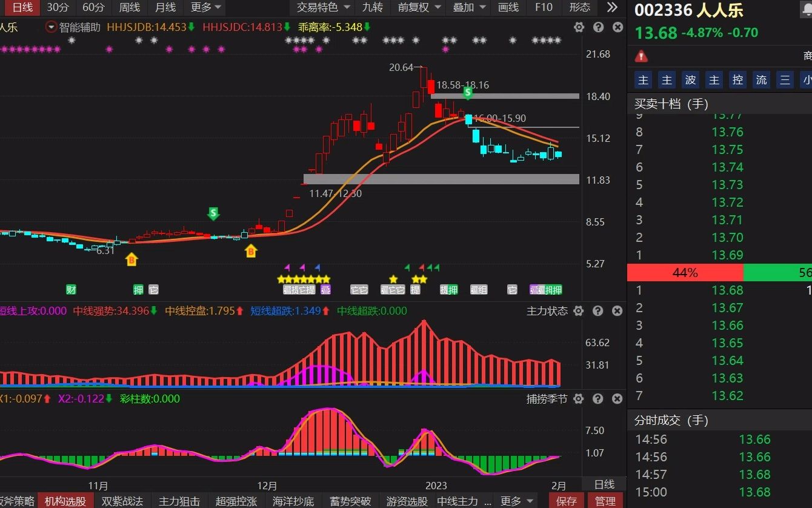Click the yellow B buy marker near 6.31
The width and height of the screenshot is (812, 508).
tap(131, 259)
